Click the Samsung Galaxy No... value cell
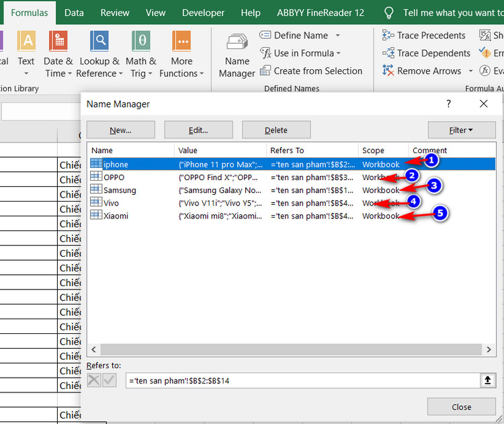The height and width of the screenshot is (424, 504). coord(220,190)
